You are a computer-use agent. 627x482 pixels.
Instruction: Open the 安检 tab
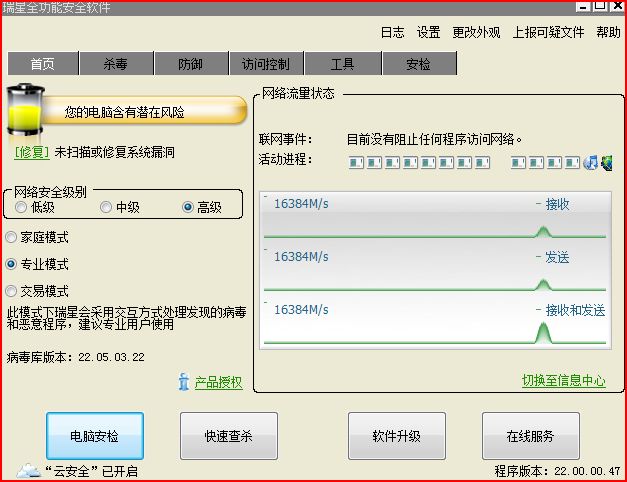click(x=419, y=63)
